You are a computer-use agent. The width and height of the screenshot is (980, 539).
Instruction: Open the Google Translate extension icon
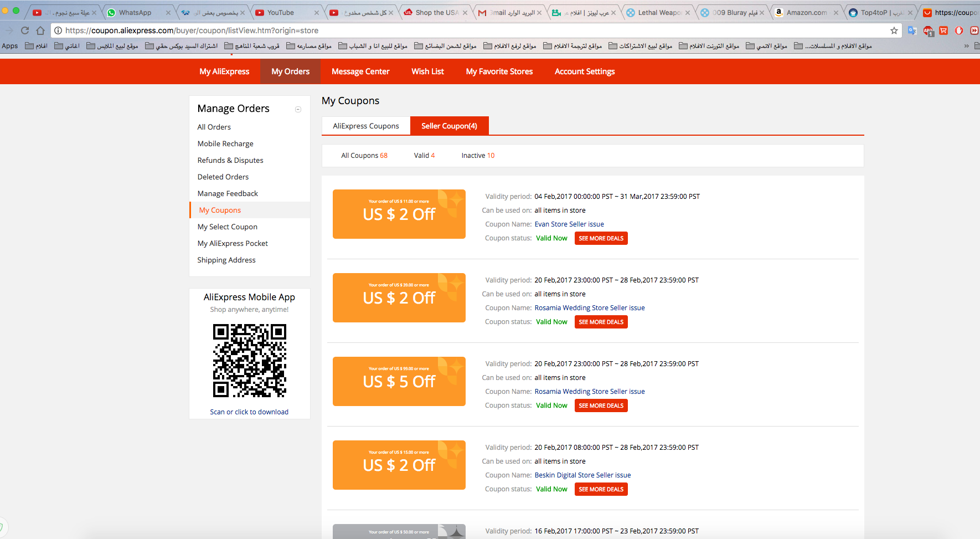point(912,30)
